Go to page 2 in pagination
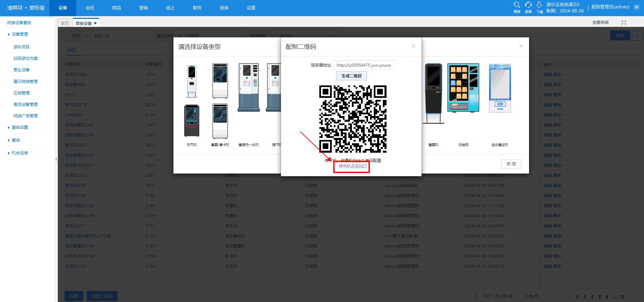Viewport: 644px width, 302px height. click(x=577, y=297)
